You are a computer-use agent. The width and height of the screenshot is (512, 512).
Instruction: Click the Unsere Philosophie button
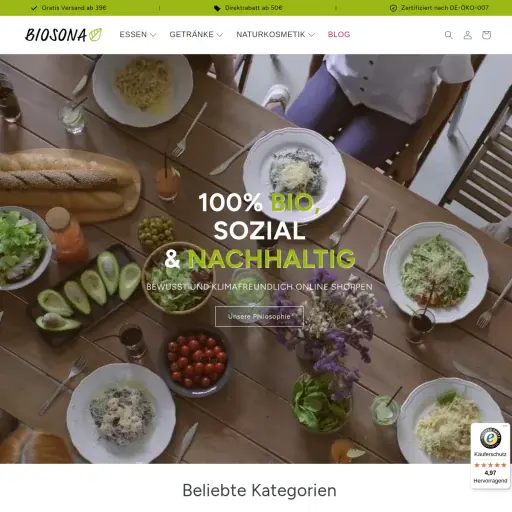tap(259, 316)
